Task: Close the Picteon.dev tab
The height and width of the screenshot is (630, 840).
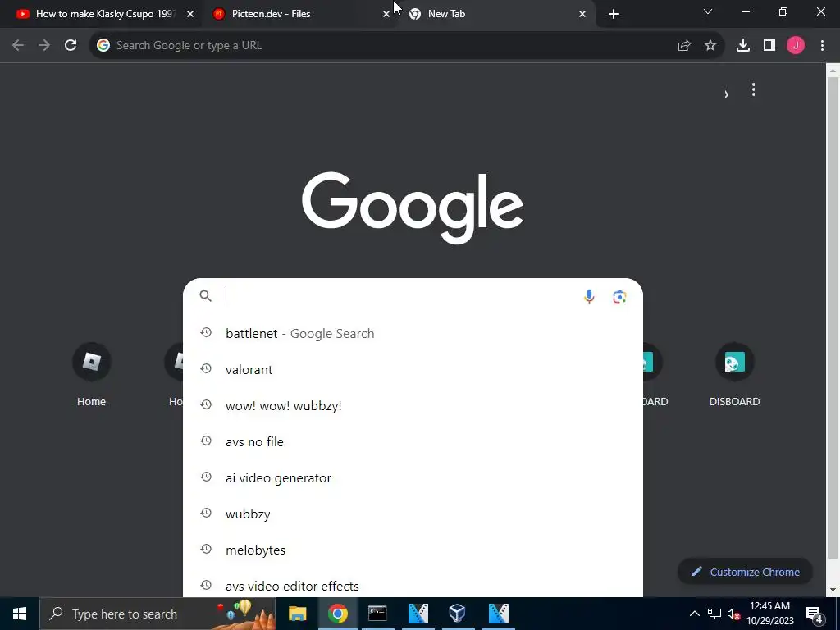Action: (x=386, y=14)
